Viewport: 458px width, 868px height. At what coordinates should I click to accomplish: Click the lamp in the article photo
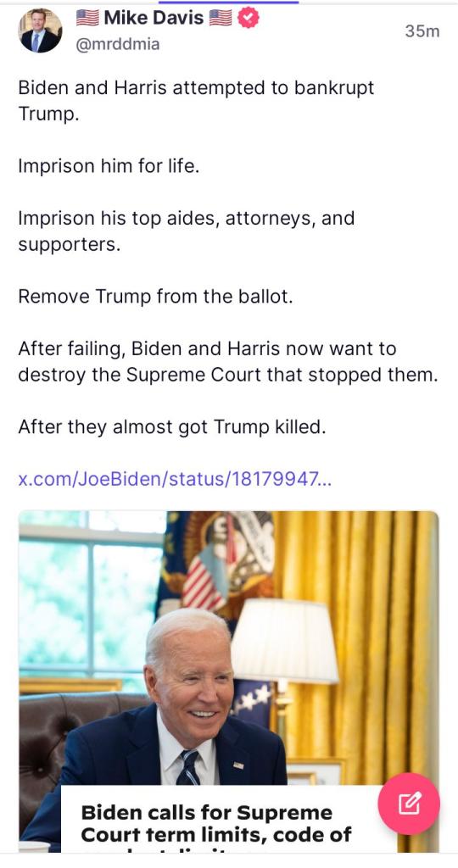coord(284,643)
